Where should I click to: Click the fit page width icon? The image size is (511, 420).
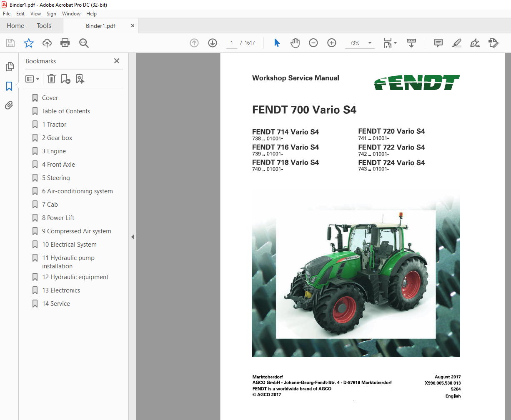click(x=388, y=43)
